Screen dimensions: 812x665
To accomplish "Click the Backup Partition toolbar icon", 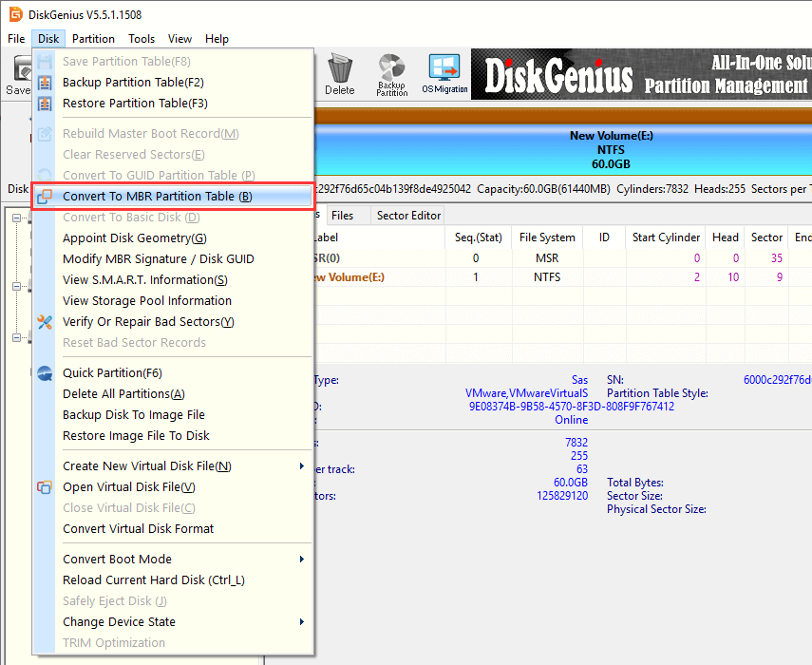I will (391, 74).
